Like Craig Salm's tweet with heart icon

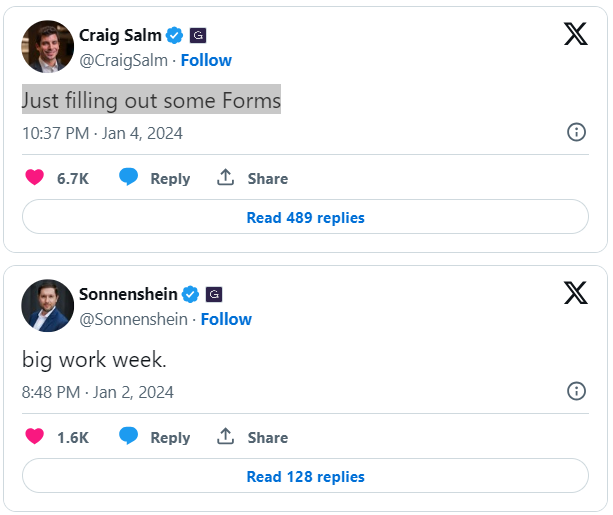[34, 177]
